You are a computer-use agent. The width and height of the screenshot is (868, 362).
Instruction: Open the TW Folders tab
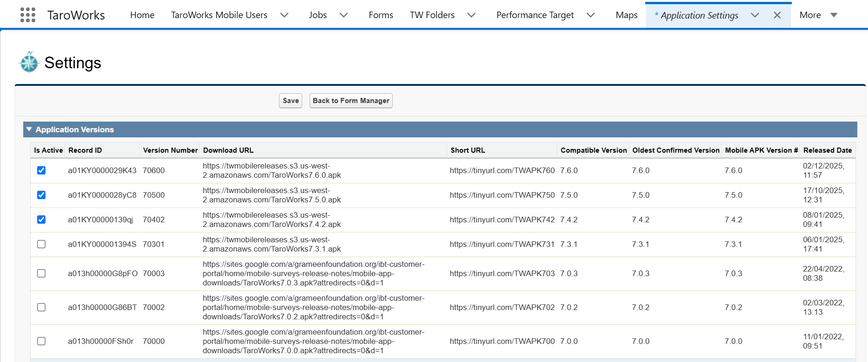coord(432,15)
